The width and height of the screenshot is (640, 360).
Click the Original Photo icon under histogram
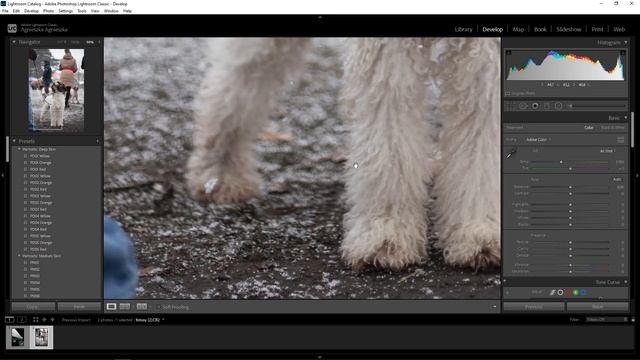click(x=507, y=93)
